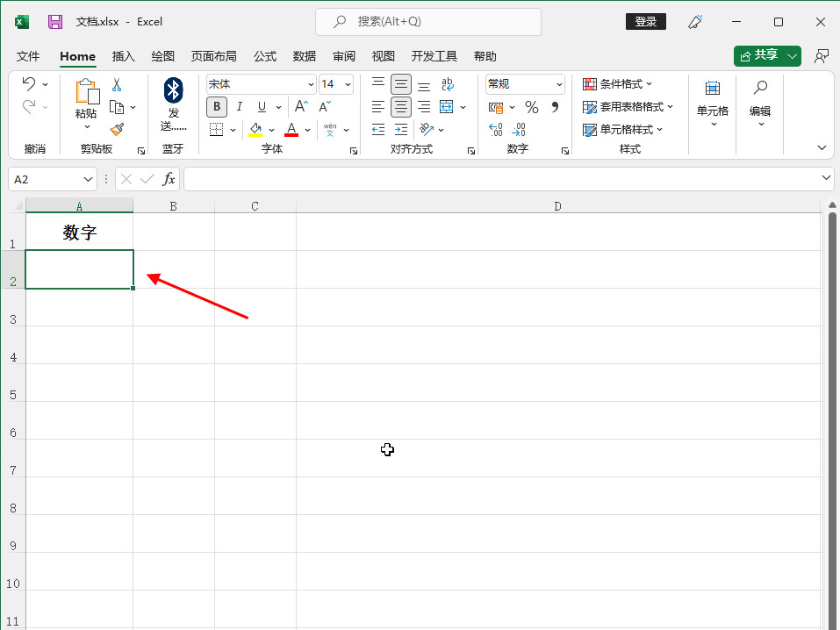Click the Orientation text-angle icon
Image resolution: width=840 pixels, height=630 pixels.
tap(427, 129)
